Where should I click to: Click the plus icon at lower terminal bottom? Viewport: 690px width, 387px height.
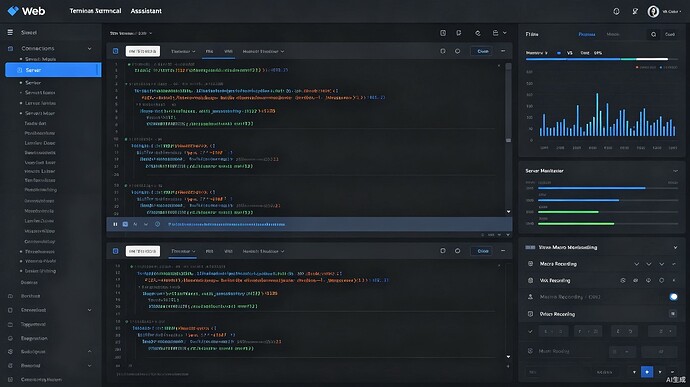[x=508, y=366]
